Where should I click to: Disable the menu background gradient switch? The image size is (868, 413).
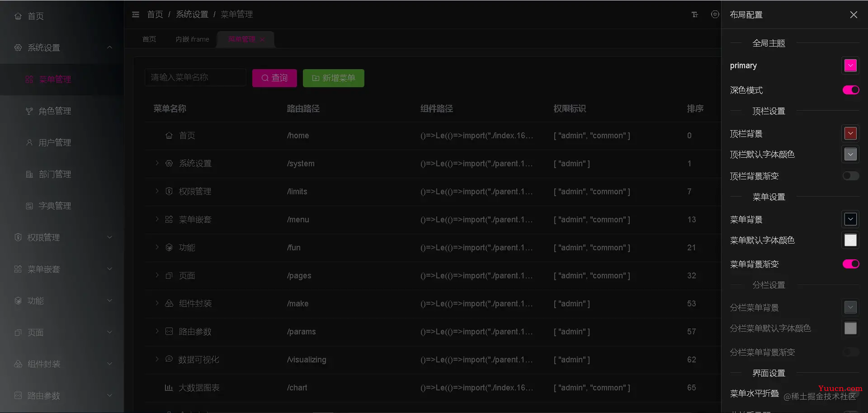[x=850, y=264]
